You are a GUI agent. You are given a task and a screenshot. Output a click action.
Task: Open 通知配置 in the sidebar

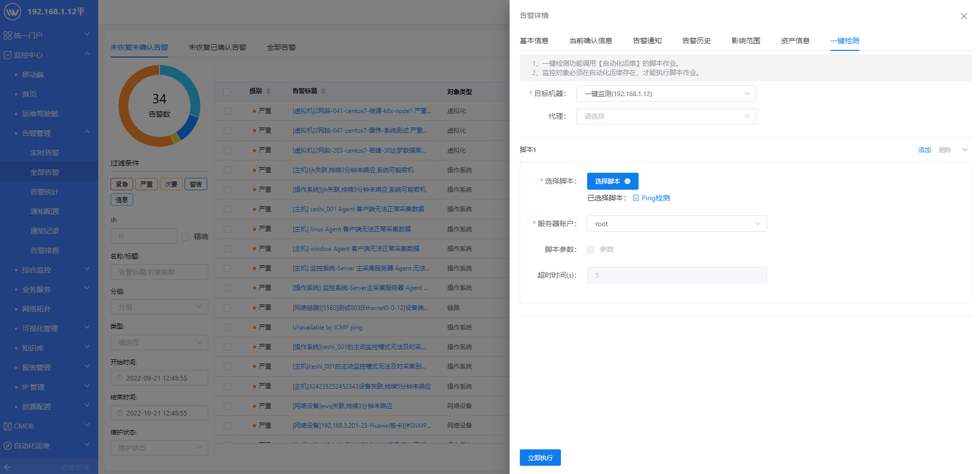pos(45,211)
